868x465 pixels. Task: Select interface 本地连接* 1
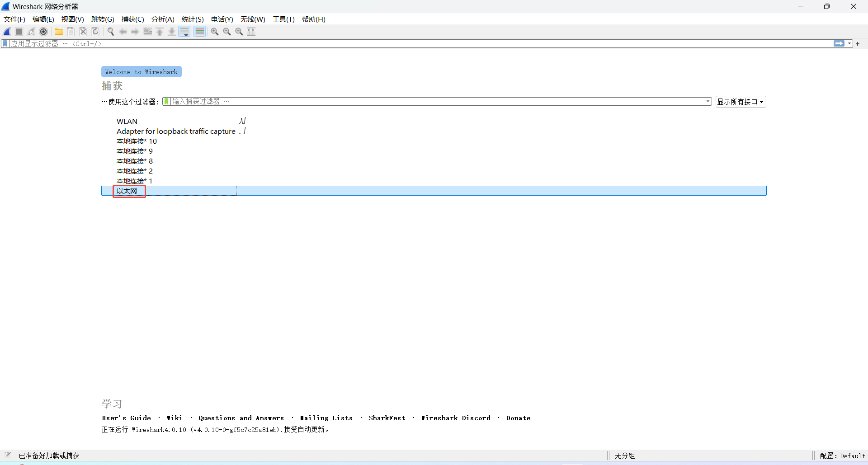(x=135, y=181)
